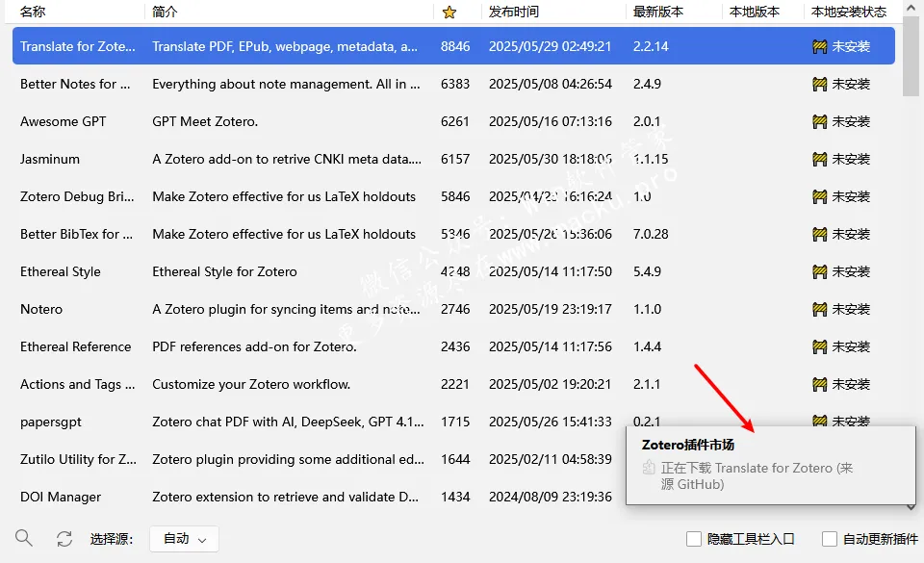This screenshot has width=924, height=563.
Task: Select the Ethereal Reference plugin name
Action: (75, 346)
